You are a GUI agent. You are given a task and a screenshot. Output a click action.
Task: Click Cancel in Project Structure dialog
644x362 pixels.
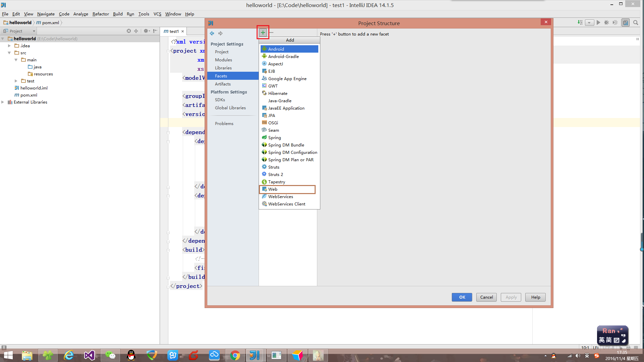coord(486,297)
